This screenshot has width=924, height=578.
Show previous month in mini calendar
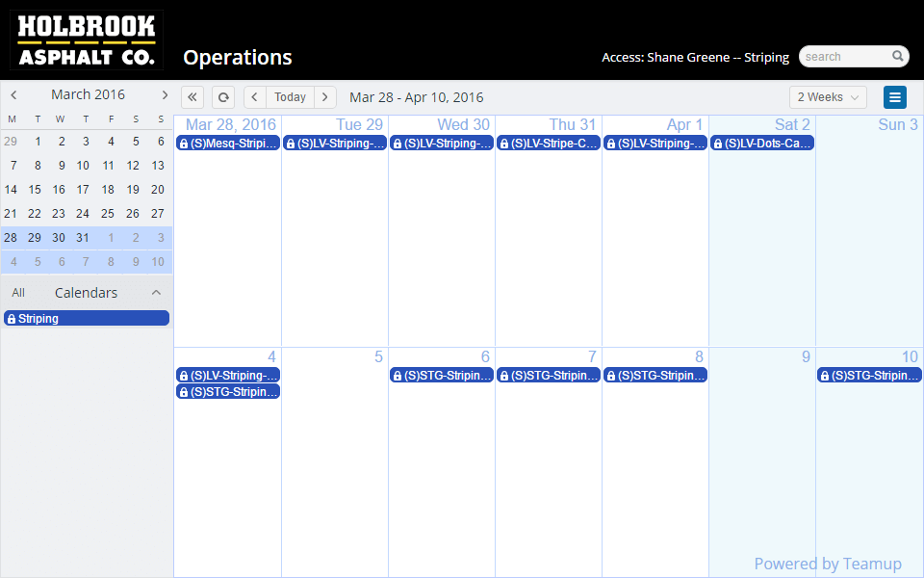[x=13, y=94]
